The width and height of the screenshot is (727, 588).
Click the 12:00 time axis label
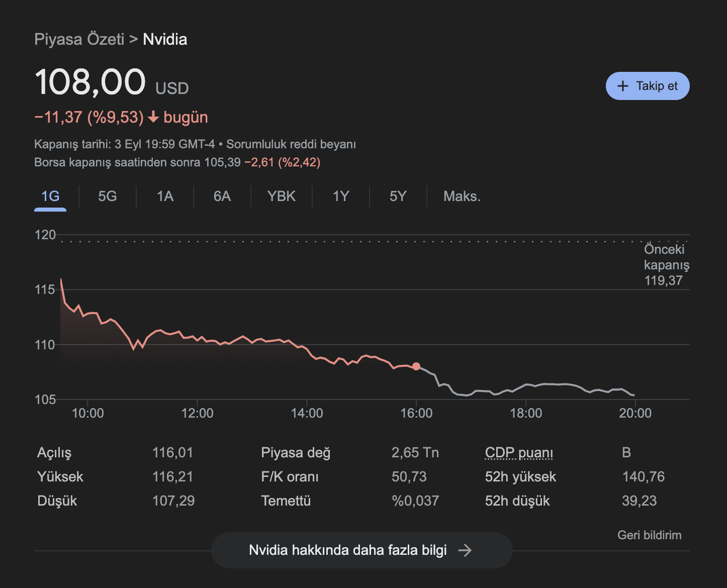(197, 414)
